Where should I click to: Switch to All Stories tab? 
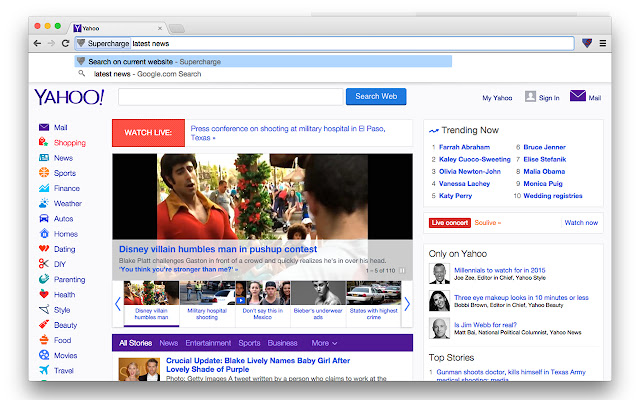(x=136, y=343)
